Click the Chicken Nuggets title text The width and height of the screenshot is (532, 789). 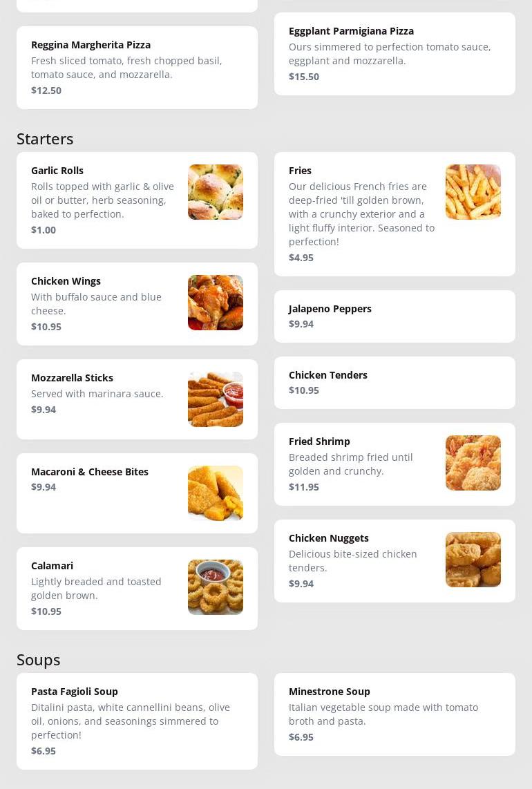(x=329, y=538)
